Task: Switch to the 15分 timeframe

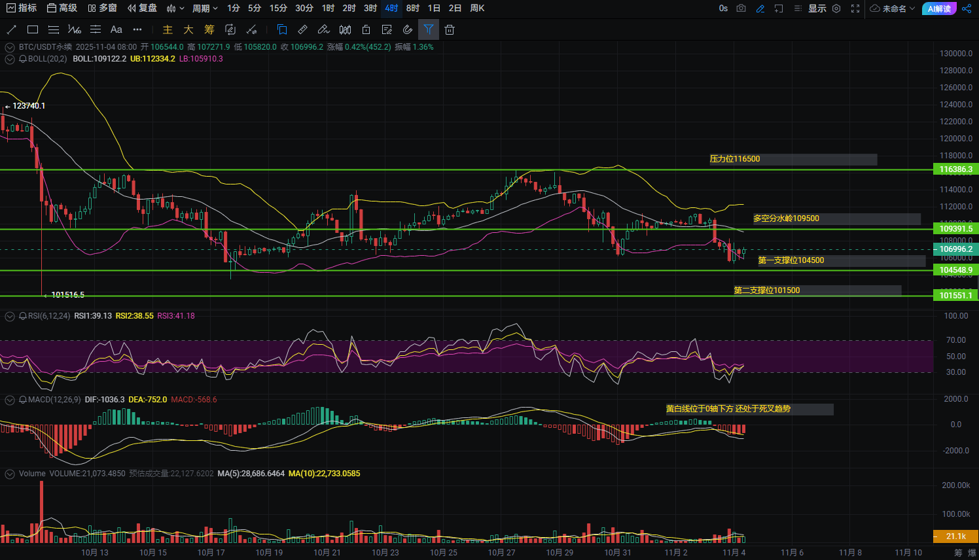Action: [278, 9]
